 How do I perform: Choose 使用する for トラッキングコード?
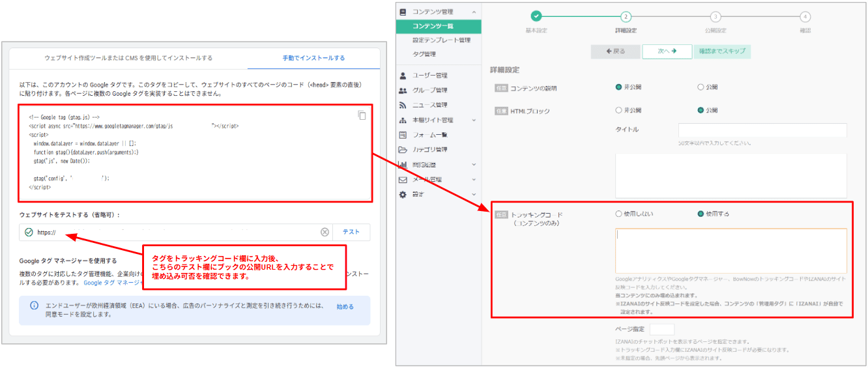(701, 214)
